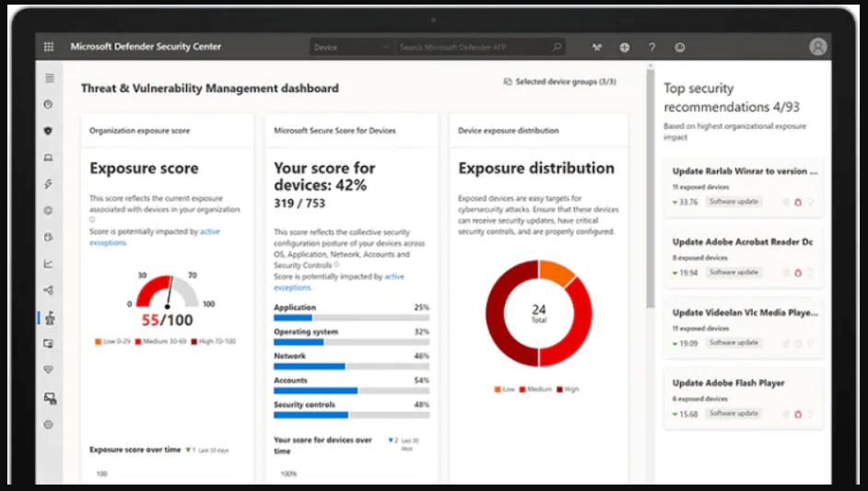The height and width of the screenshot is (491, 868).
Task: Open Update Adobe Acrobat Reader Dc recommendation
Action: point(743,242)
